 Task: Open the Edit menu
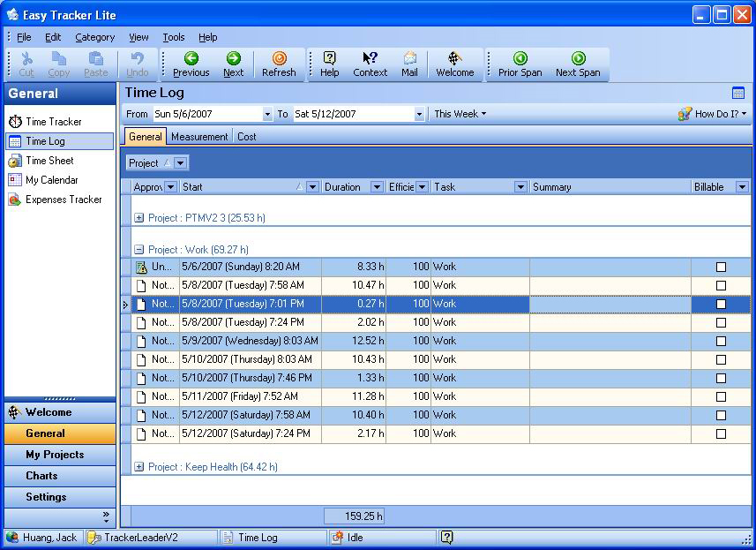point(53,37)
